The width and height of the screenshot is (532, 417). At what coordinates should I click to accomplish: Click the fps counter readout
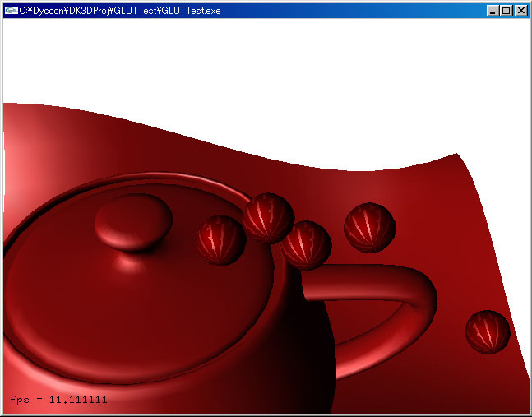pos(58,400)
